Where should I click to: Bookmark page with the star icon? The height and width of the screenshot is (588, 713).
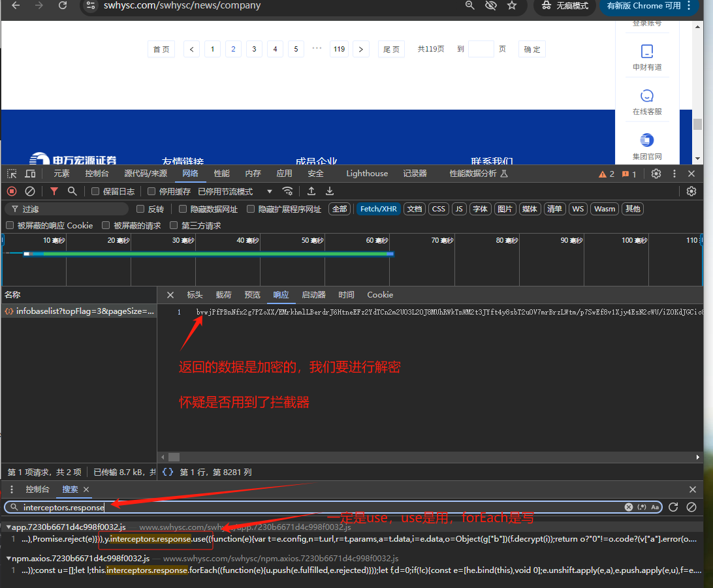click(512, 5)
